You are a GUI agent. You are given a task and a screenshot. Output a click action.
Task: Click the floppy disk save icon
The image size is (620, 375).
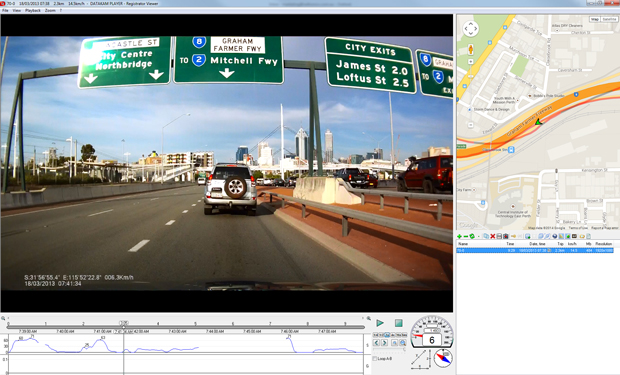(499, 236)
